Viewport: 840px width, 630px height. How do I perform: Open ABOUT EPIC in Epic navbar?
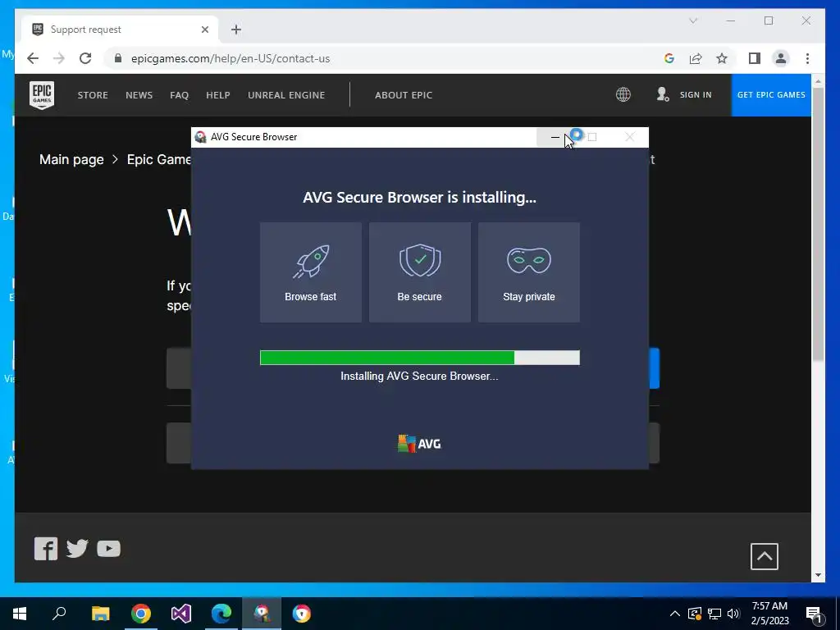click(x=404, y=95)
